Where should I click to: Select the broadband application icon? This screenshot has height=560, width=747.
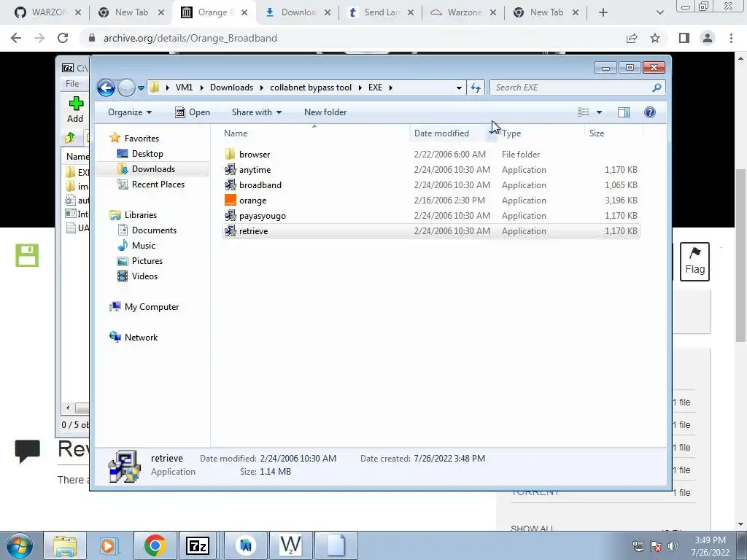230,184
